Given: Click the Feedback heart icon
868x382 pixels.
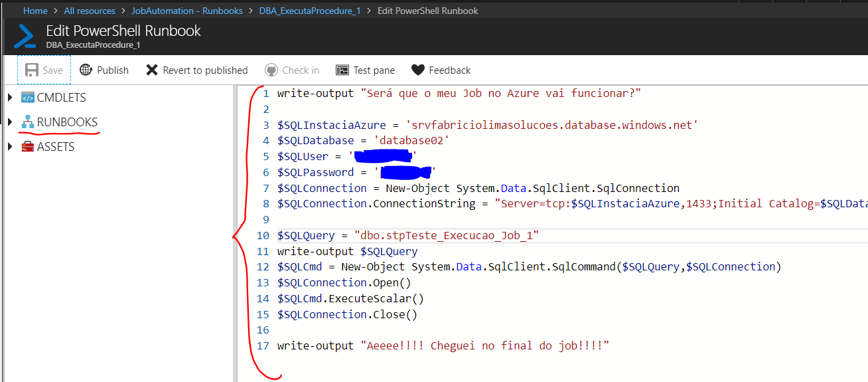Looking at the screenshot, I should 417,70.
